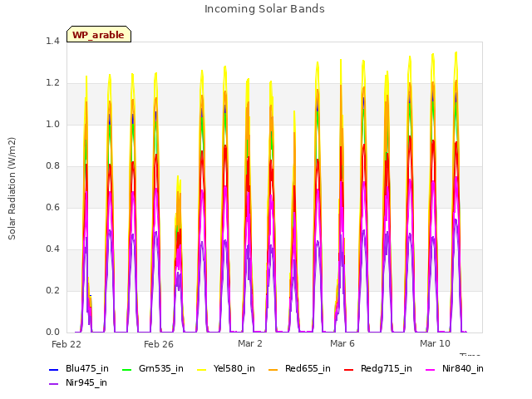Select the Yel580_in legend label
This screenshot has width=532, height=399.
click(234, 369)
